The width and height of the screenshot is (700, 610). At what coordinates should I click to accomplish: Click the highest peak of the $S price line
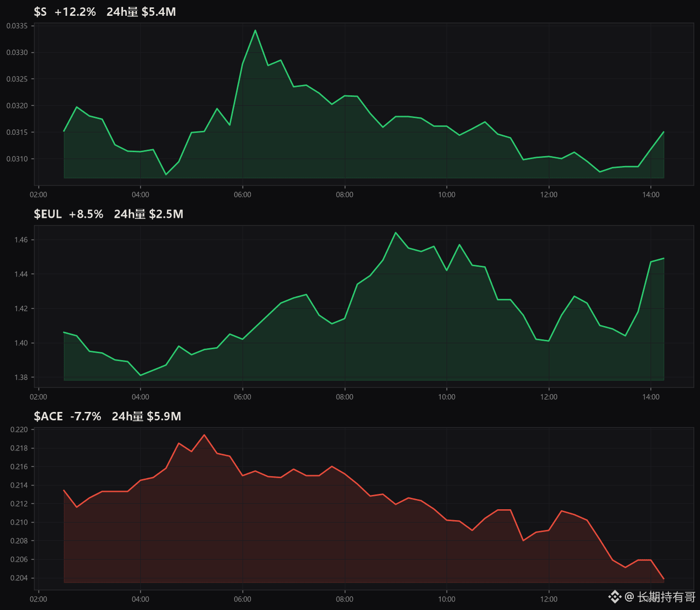255,31
